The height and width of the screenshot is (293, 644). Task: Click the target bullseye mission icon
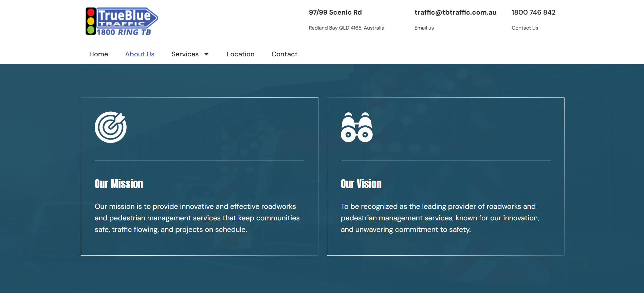[111, 127]
